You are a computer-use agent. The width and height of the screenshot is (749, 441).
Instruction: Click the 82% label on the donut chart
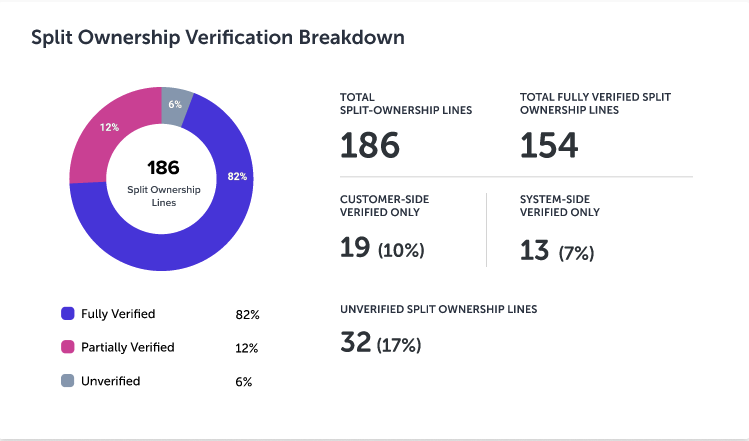tap(237, 177)
